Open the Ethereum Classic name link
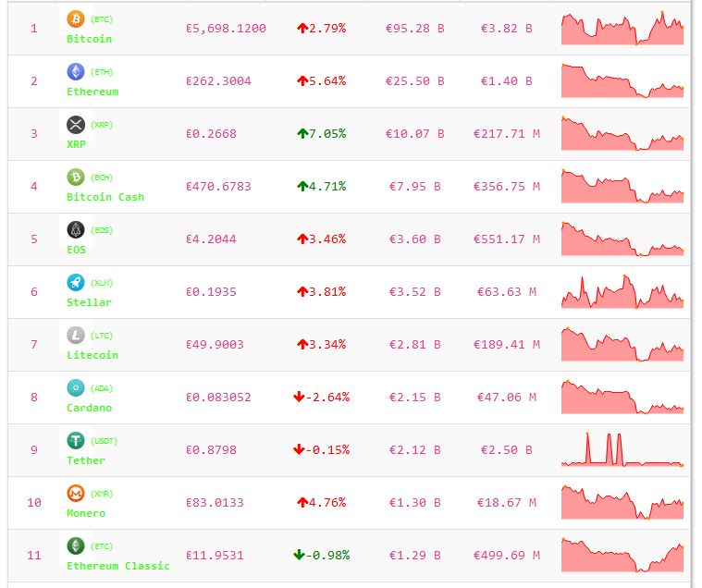The height and width of the screenshot is (588, 702). 118,566
